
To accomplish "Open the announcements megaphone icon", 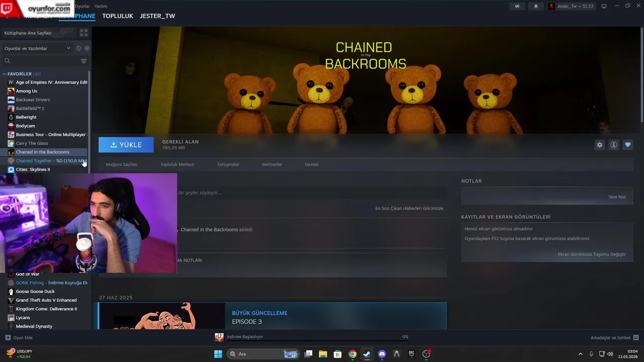I will tap(517, 6).
